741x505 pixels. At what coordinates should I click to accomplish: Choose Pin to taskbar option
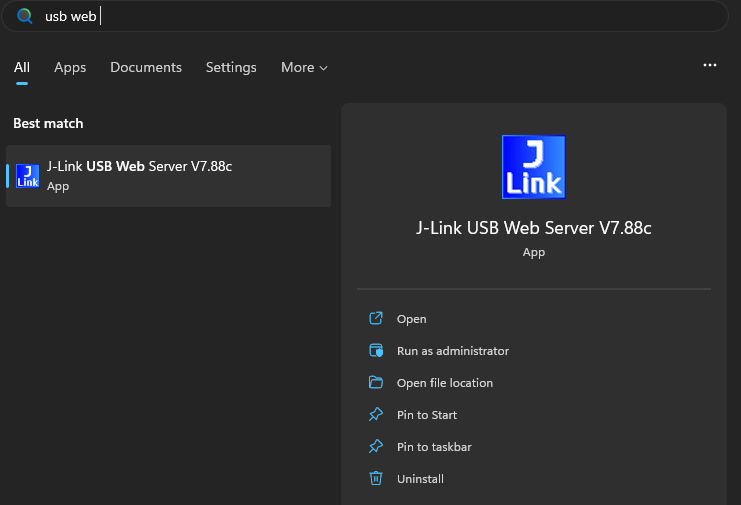(x=434, y=447)
